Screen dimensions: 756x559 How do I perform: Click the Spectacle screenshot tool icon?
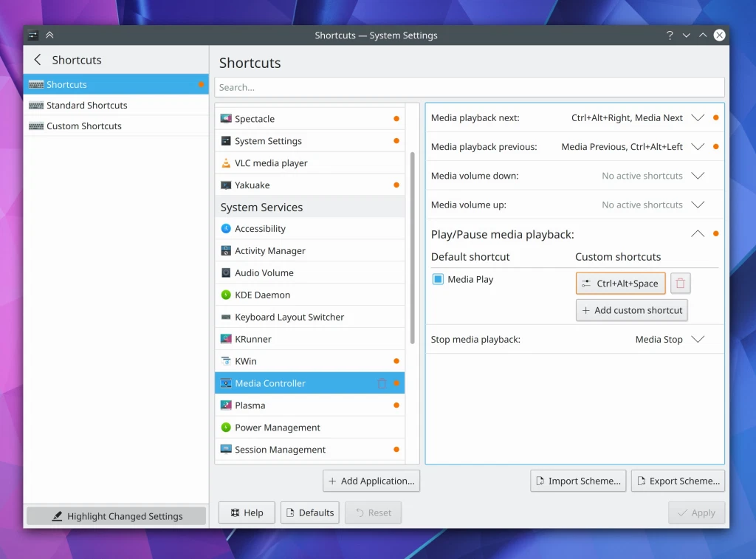tap(226, 118)
